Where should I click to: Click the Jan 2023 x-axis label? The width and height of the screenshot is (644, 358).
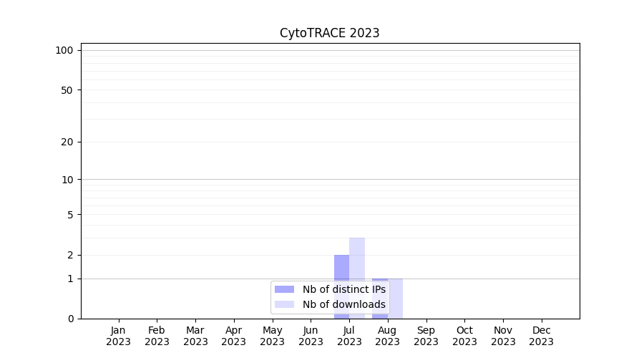(118, 336)
